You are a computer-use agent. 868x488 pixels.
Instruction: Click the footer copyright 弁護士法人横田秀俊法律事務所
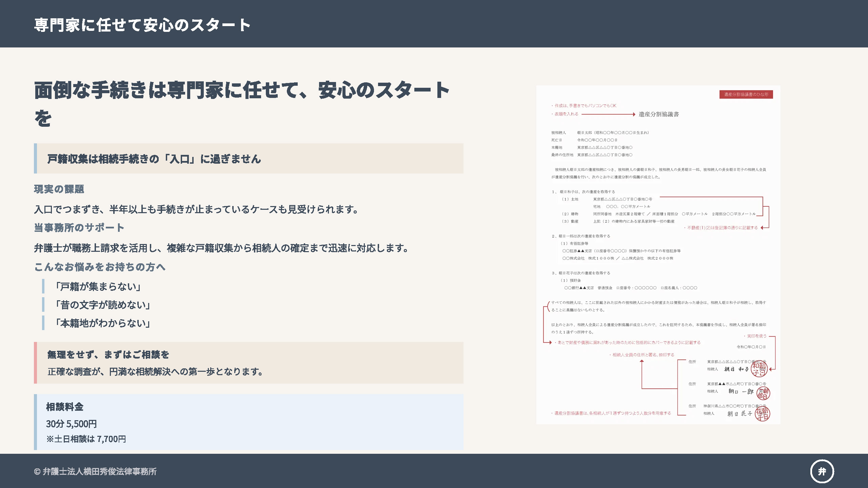tap(95, 471)
